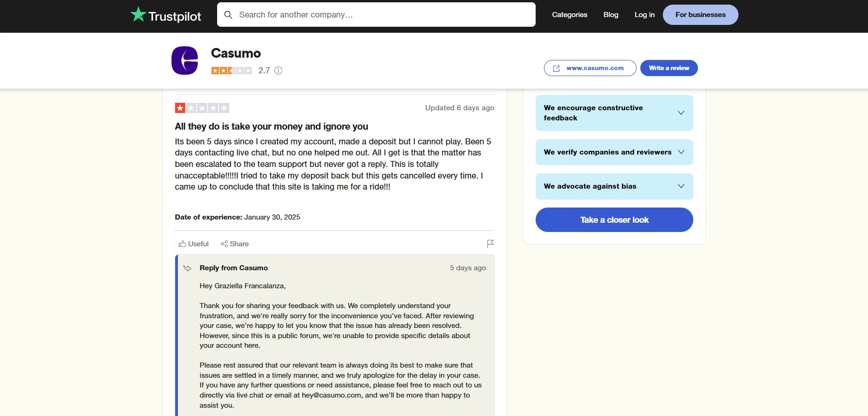Expand 'We encourage constructive feedback' section

(x=614, y=113)
